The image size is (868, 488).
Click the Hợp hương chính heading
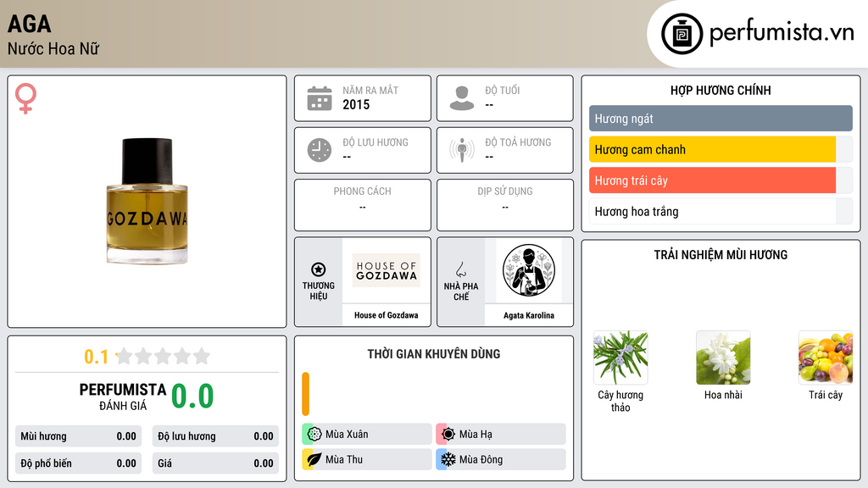tap(721, 90)
